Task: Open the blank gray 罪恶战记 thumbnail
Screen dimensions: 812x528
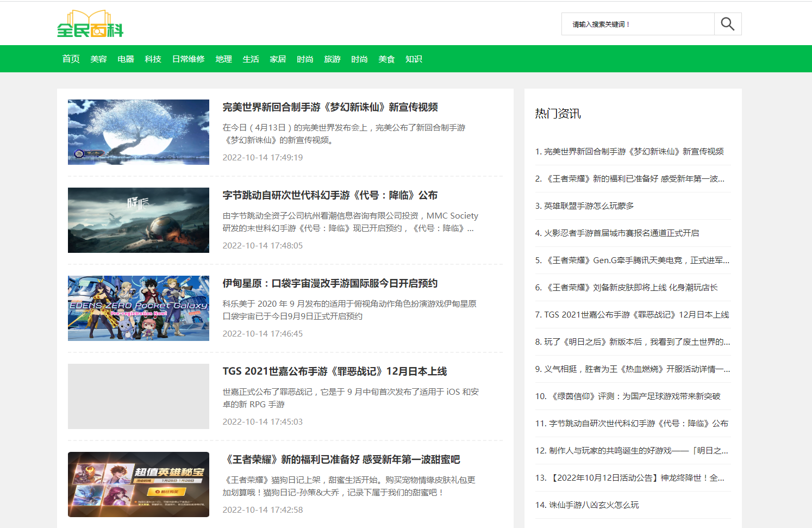Action: coord(139,396)
